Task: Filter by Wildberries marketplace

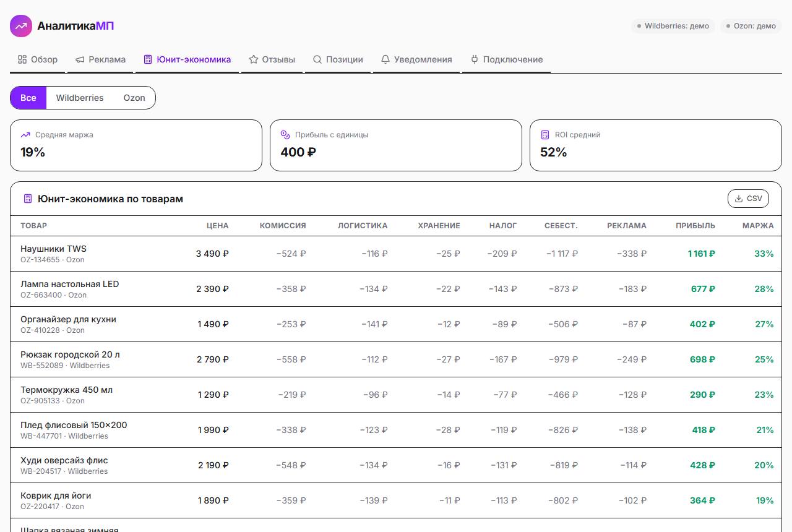Action: click(80, 98)
